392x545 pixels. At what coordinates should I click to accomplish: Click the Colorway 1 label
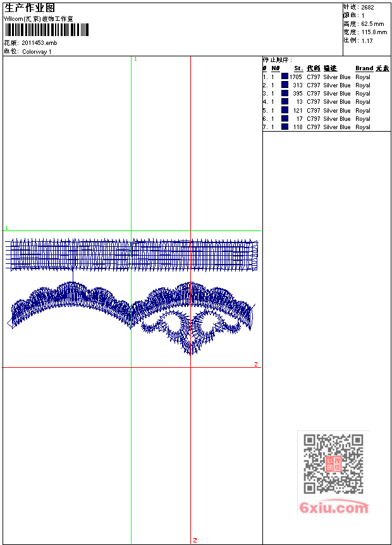click(37, 51)
